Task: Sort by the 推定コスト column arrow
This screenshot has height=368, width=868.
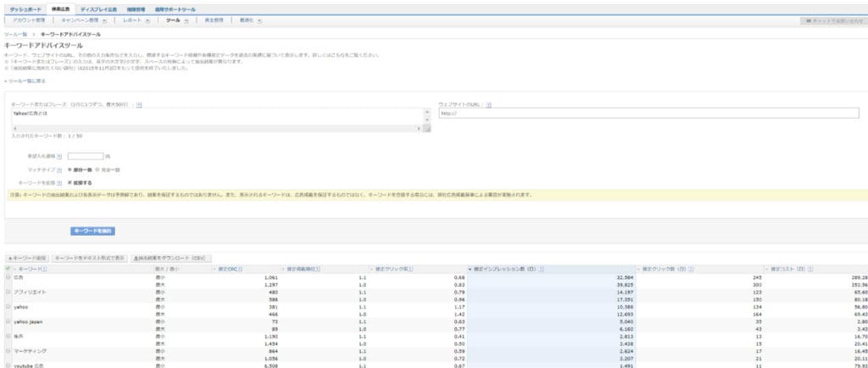Action: (x=766, y=269)
